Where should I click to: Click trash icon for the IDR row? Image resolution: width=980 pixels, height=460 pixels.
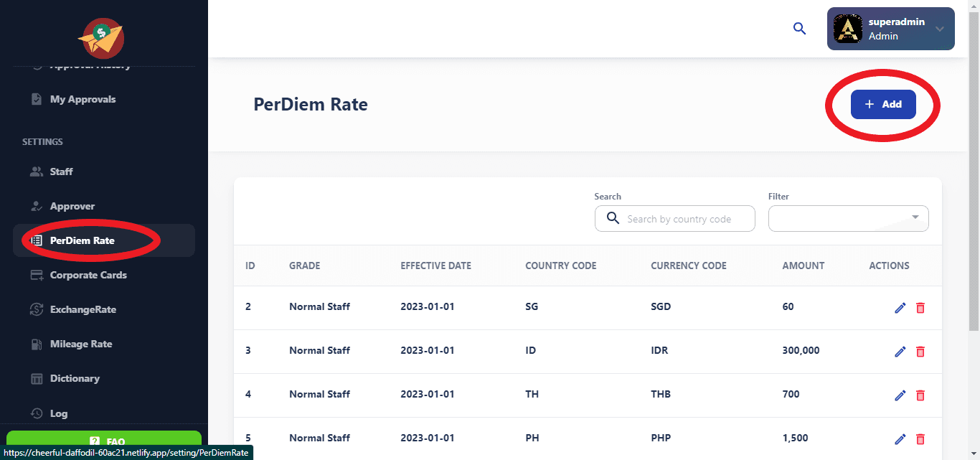click(x=920, y=352)
